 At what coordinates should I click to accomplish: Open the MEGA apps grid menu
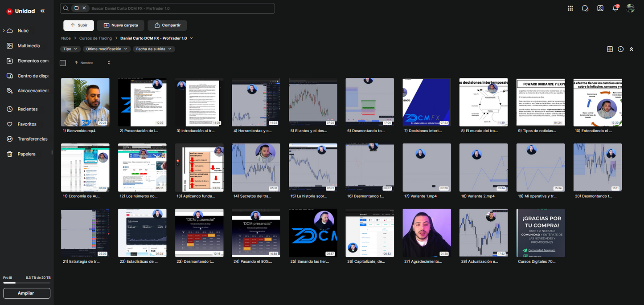[570, 8]
